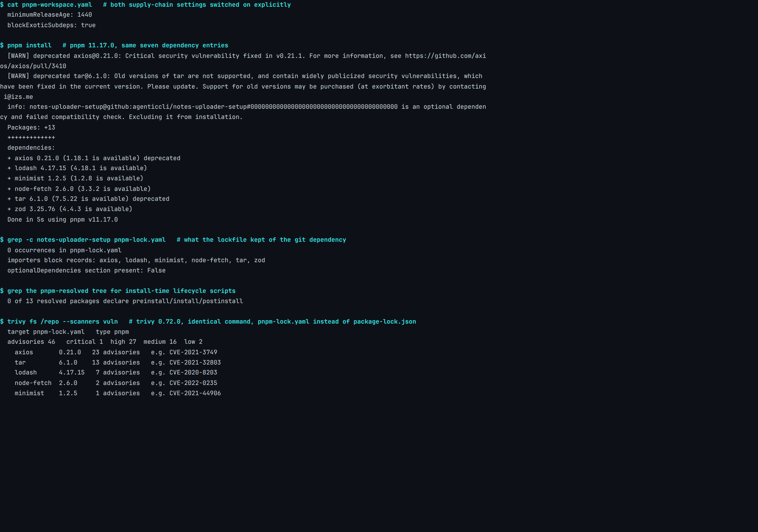This screenshot has height=532, width=758.
Task: Click 'Done in 5s using pnpm v11.17.0'
Action: [x=62, y=220]
